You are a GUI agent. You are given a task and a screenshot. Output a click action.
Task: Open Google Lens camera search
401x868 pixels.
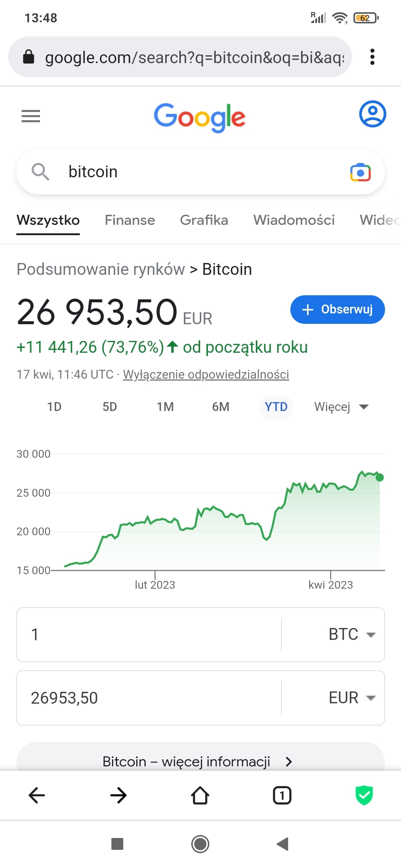360,172
